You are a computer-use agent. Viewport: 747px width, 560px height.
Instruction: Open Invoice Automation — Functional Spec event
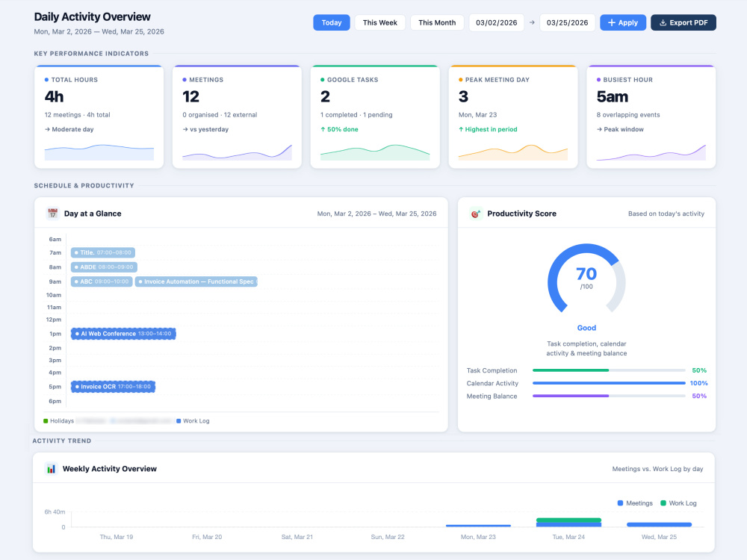[196, 281]
